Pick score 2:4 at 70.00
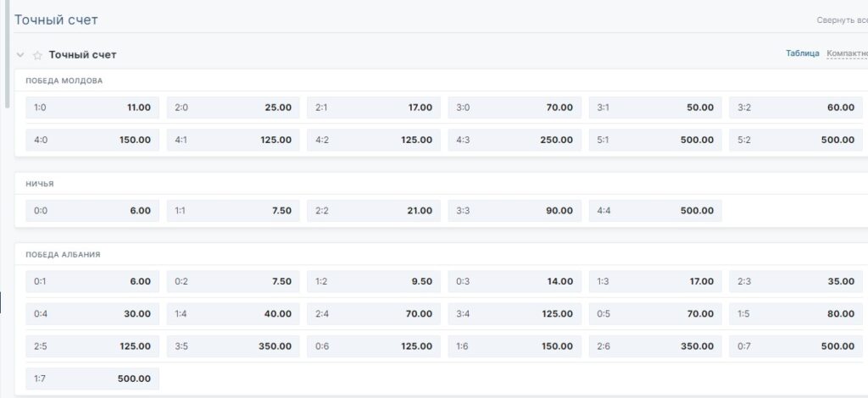 374,313
